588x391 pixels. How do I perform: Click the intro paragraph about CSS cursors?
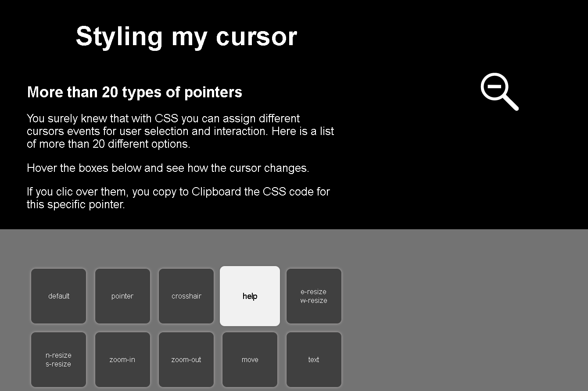[180, 131]
